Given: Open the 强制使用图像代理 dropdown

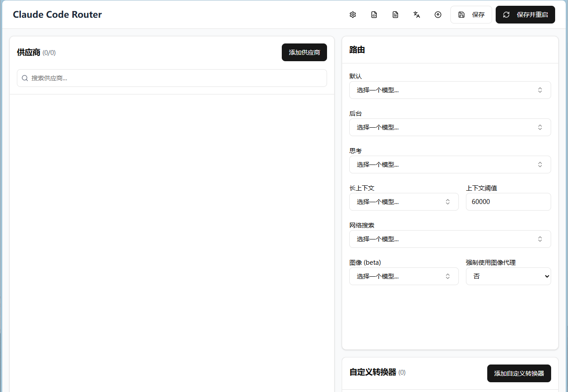Looking at the screenshot, I should pos(508,276).
